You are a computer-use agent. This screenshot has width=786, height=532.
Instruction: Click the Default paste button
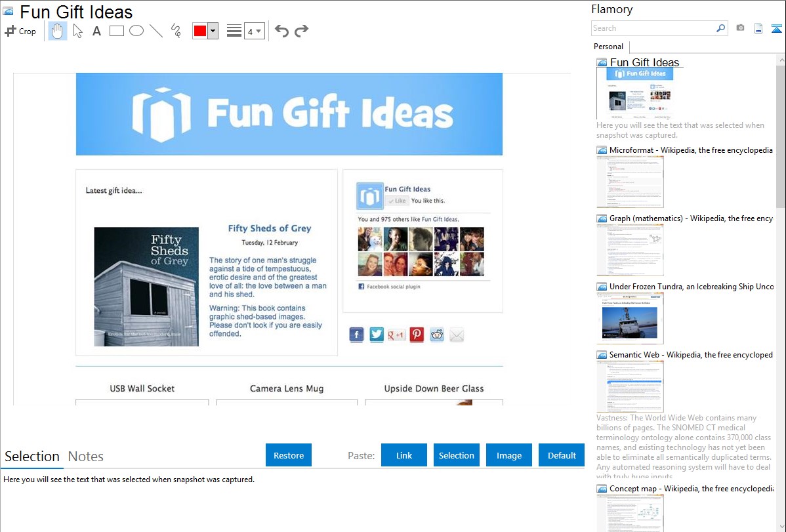(x=562, y=455)
